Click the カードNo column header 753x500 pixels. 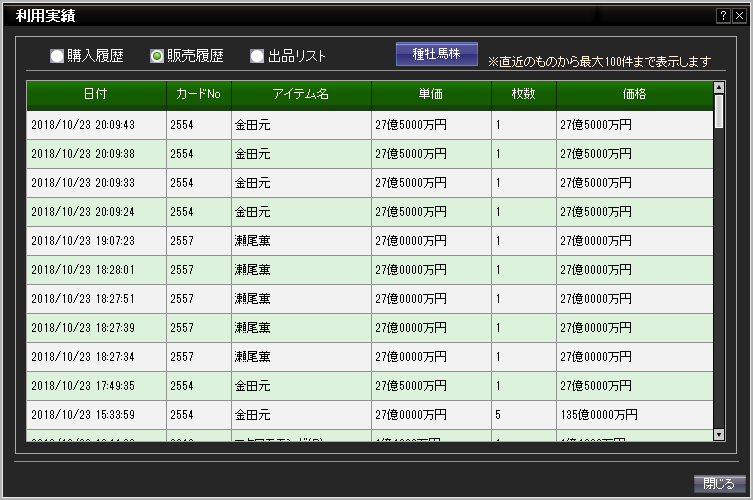point(199,94)
